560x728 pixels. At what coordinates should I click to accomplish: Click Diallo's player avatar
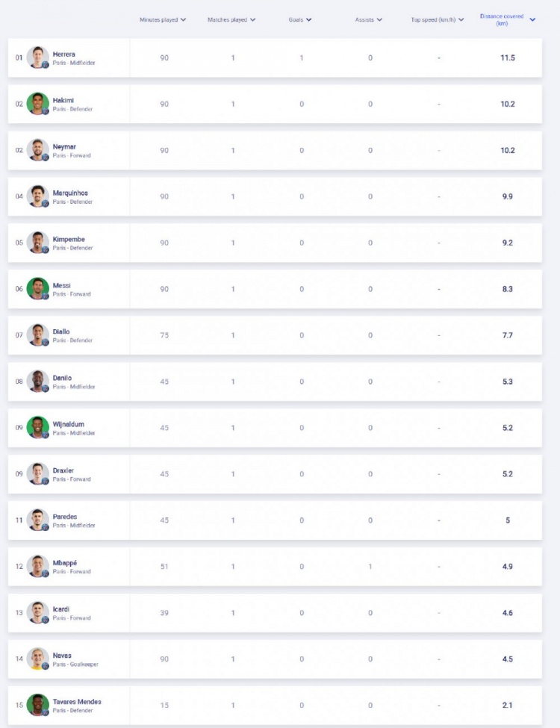tap(38, 335)
